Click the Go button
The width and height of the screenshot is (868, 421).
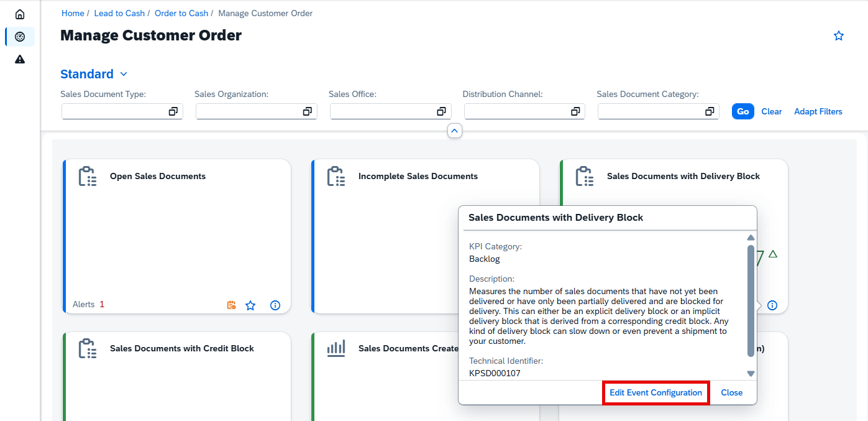coord(743,111)
